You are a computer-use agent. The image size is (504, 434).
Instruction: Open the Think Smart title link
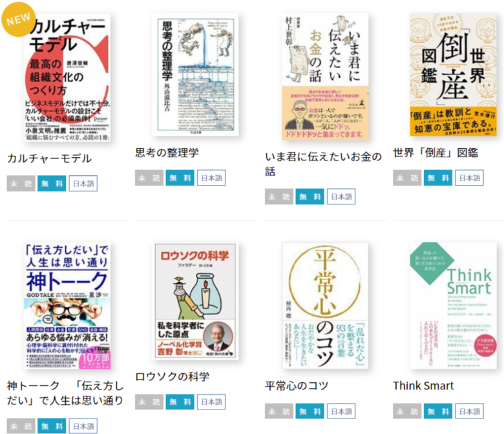pos(423,385)
